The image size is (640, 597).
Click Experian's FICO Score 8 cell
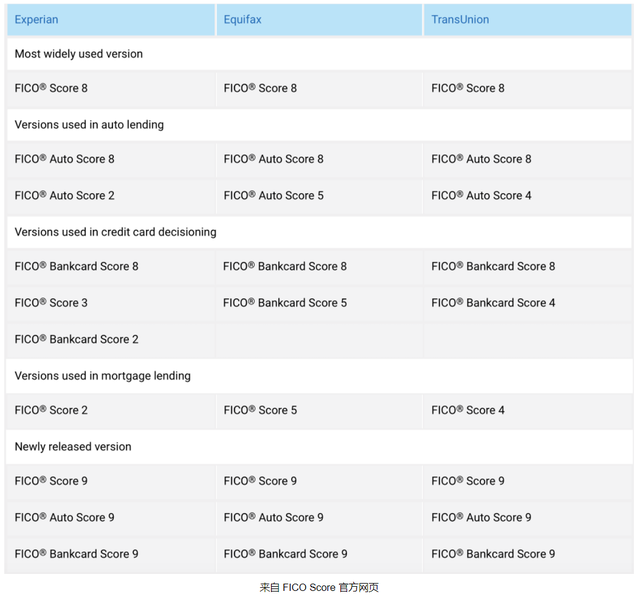click(111, 89)
